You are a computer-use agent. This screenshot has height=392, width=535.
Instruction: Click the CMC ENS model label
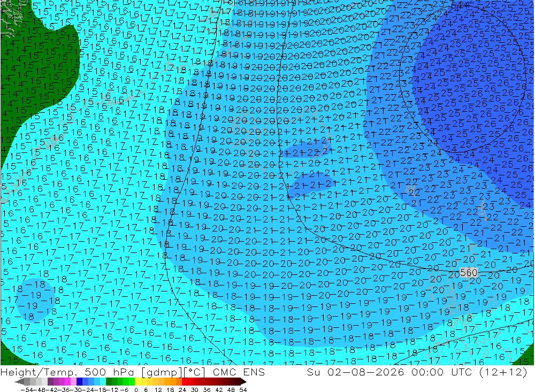coord(239,372)
